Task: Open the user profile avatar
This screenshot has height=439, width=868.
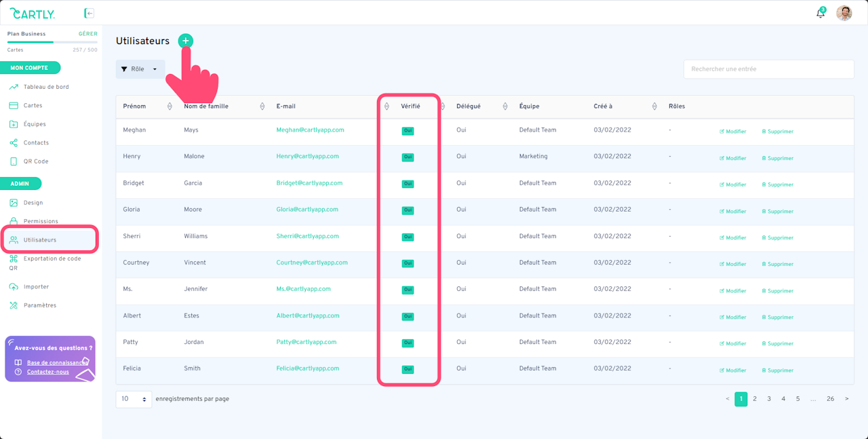Action: coord(844,13)
